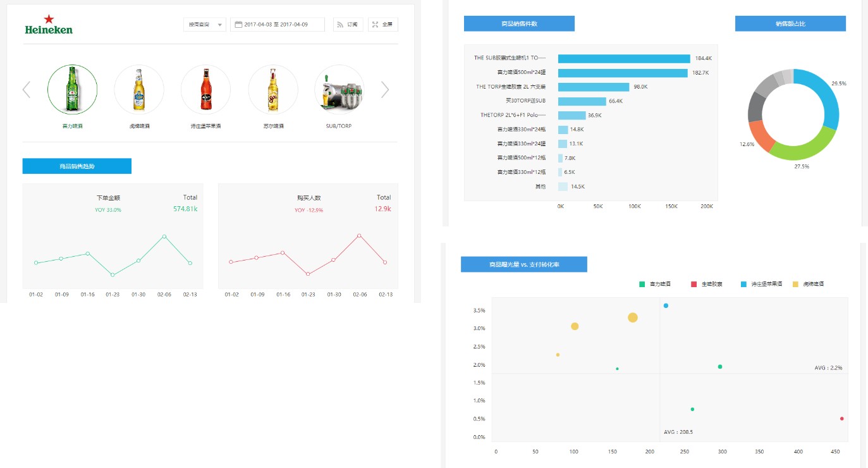Click the largest yellow scatter bubble
The image size is (868, 468).
pyautogui.click(x=633, y=317)
